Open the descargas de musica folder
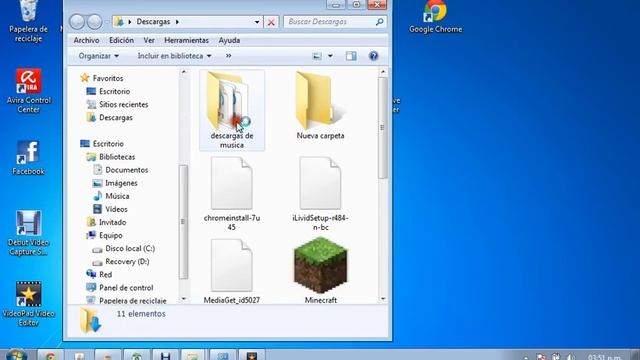 click(x=232, y=110)
